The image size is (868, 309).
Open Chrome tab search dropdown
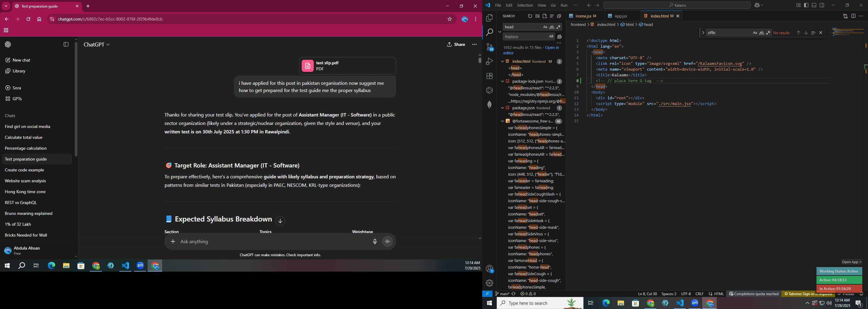(6, 6)
